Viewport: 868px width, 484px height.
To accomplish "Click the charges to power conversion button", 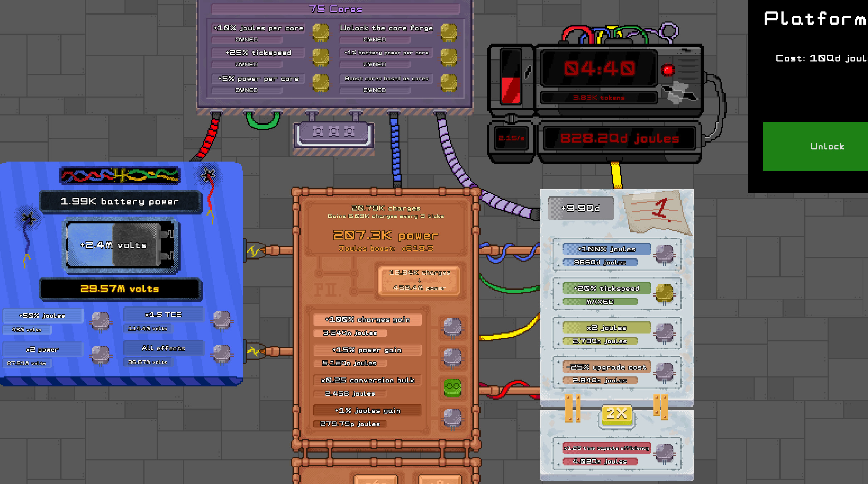I will tap(420, 280).
